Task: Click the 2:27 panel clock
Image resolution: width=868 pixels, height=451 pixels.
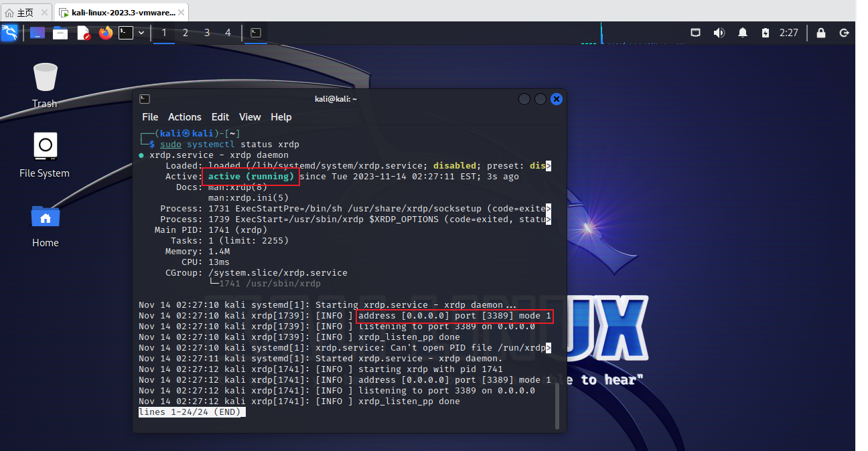Action: coord(789,33)
